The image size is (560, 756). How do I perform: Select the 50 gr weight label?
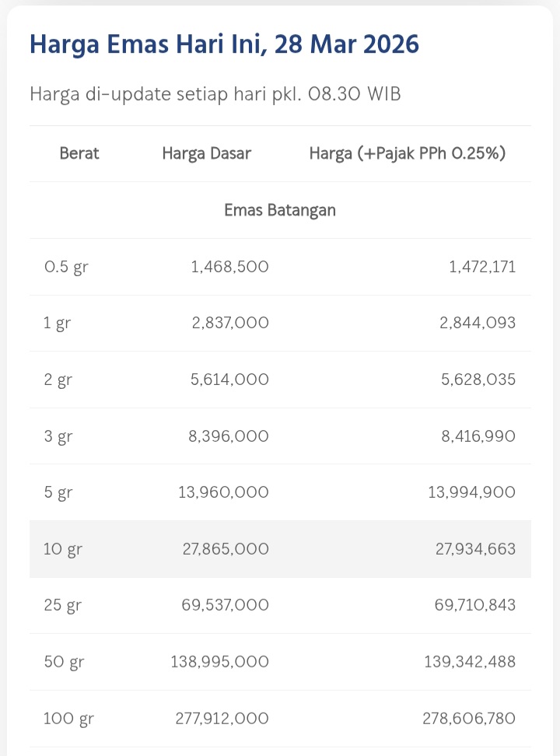[x=64, y=662]
